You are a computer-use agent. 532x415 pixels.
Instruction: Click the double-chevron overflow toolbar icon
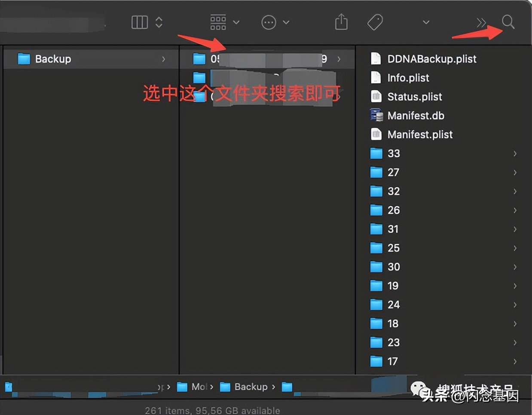tap(481, 22)
